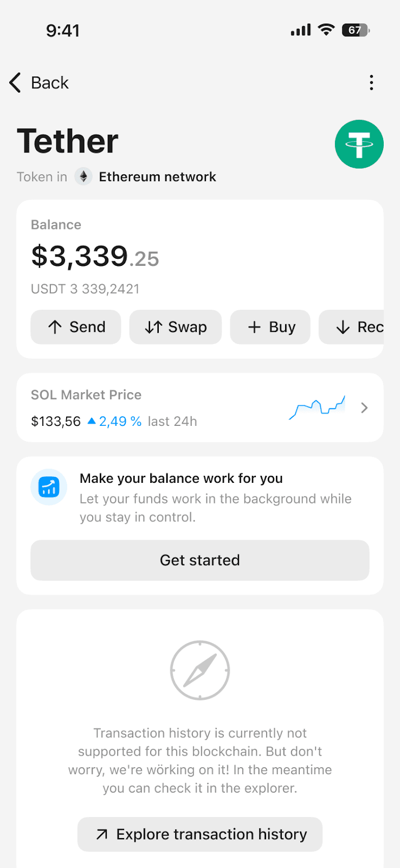
Task: Expand SOL Market Price details chevron
Action: [364, 408]
